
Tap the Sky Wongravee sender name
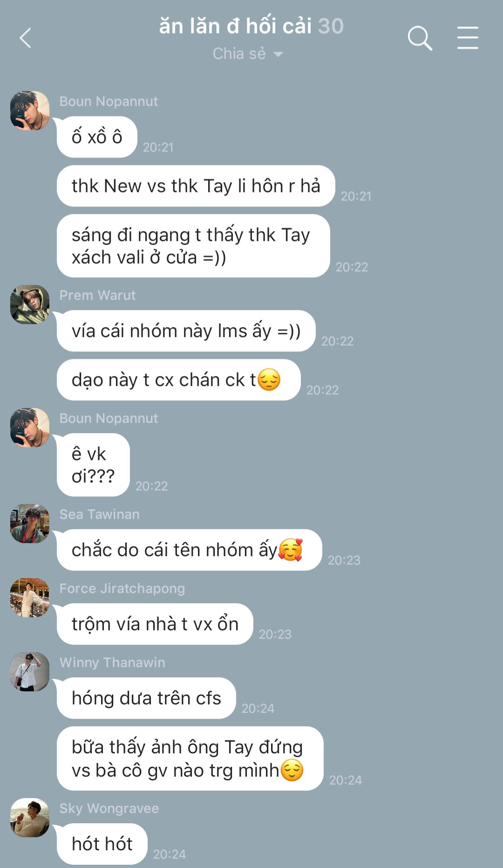109,808
